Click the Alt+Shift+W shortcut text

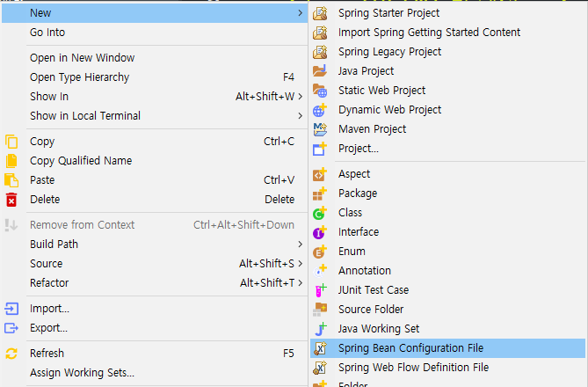[x=265, y=97]
